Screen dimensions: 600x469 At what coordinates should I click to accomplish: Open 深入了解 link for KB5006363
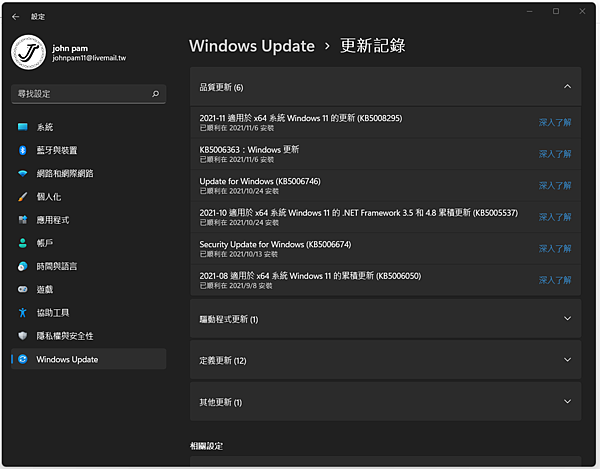point(555,154)
